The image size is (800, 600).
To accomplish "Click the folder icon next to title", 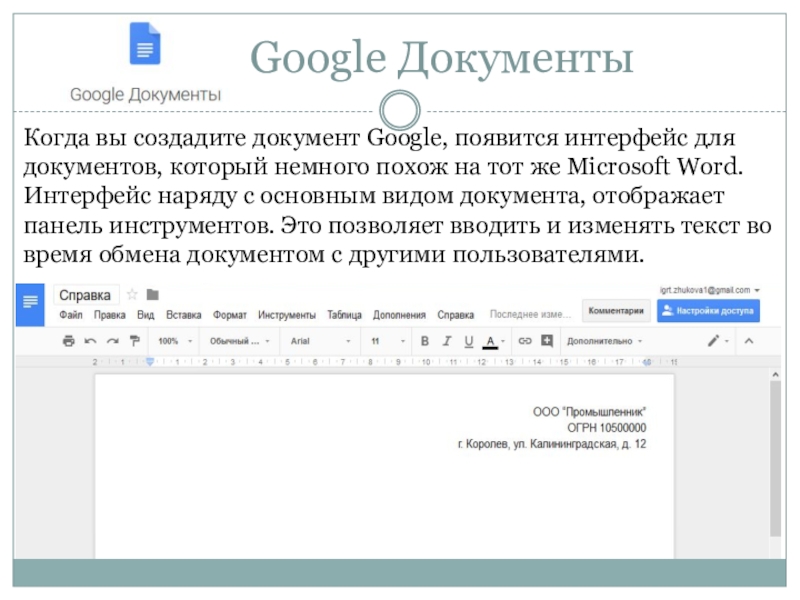I will pyautogui.click(x=152, y=295).
